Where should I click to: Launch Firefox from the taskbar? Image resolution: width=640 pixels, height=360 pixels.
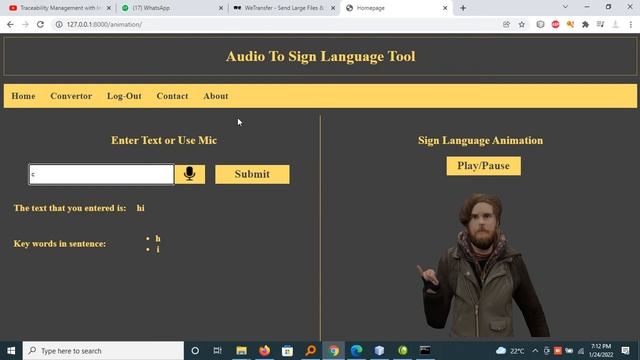point(264,351)
